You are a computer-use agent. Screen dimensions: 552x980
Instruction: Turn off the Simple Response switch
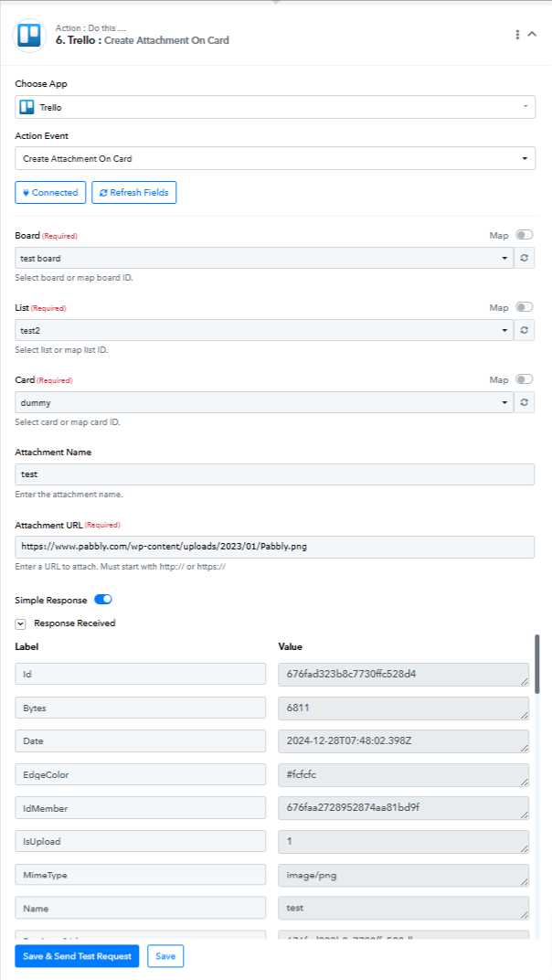(x=103, y=600)
